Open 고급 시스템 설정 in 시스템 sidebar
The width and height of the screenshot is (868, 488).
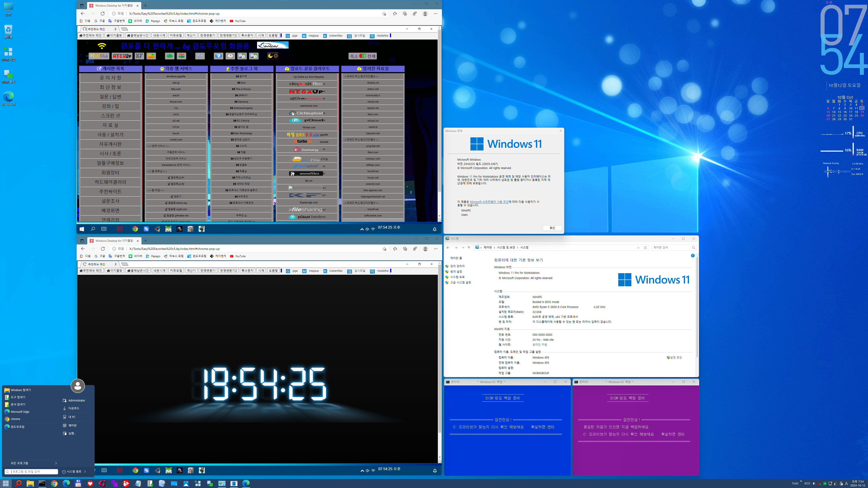coord(461,282)
